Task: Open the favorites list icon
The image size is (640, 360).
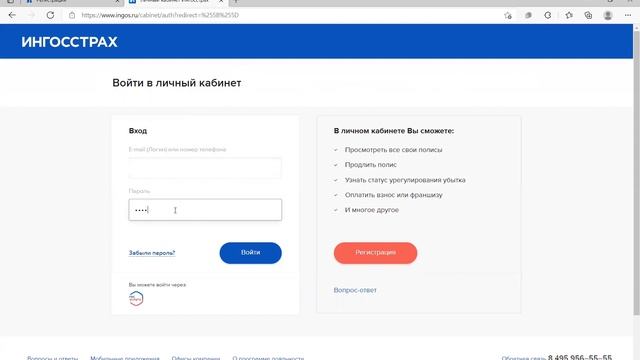Action: [569, 16]
